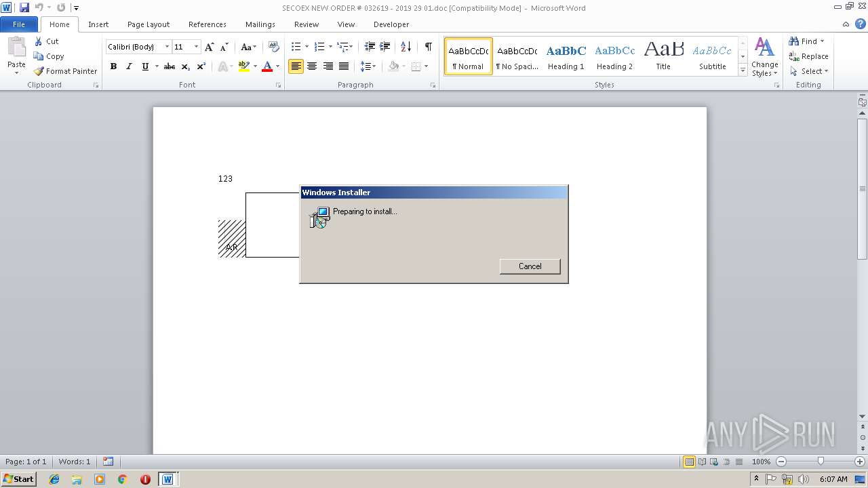868x488 pixels.
Task: Click the Find binoculars icon
Action: coord(794,41)
